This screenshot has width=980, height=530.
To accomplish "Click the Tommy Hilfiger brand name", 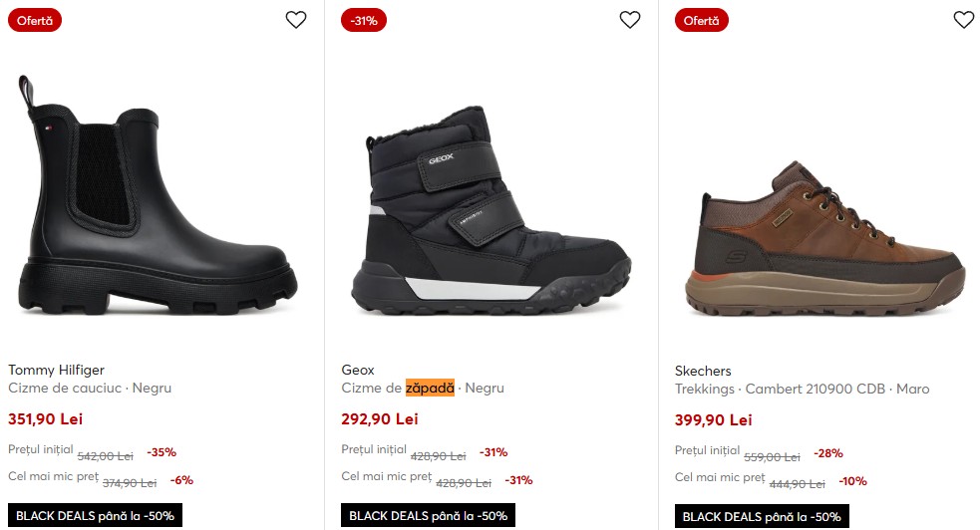I will (x=56, y=370).
